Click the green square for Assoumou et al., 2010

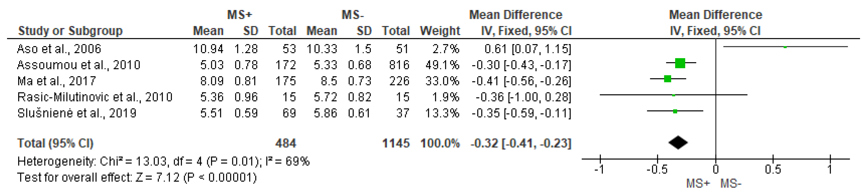[680, 63]
